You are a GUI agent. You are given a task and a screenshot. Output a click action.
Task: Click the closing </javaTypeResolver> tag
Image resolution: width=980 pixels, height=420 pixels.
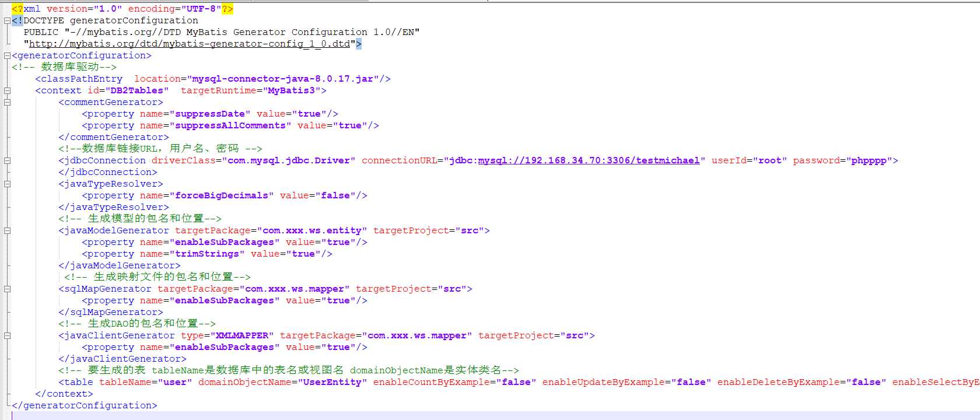[114, 207]
